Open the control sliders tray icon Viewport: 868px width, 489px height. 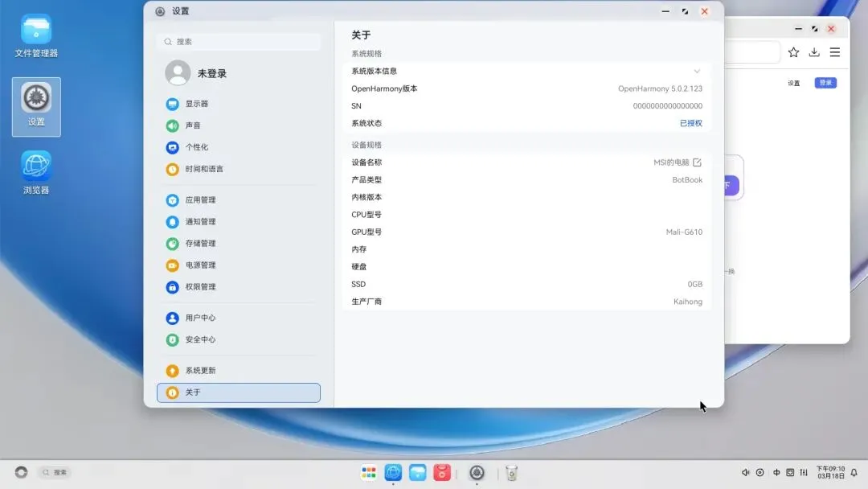[x=804, y=472]
